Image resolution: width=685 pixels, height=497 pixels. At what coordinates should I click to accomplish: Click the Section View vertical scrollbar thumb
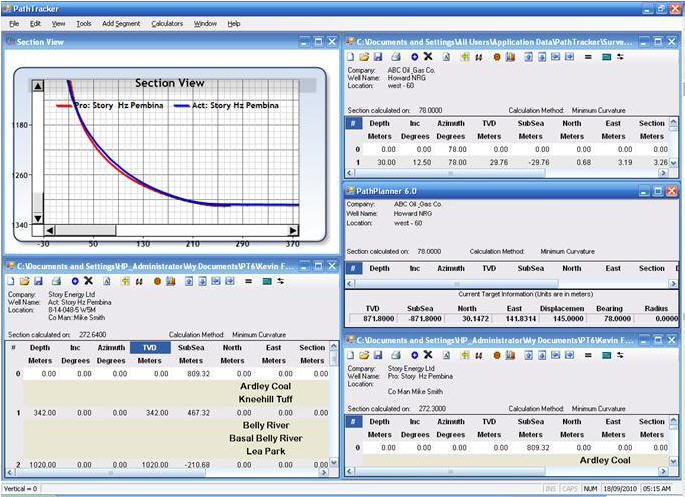(x=38, y=203)
